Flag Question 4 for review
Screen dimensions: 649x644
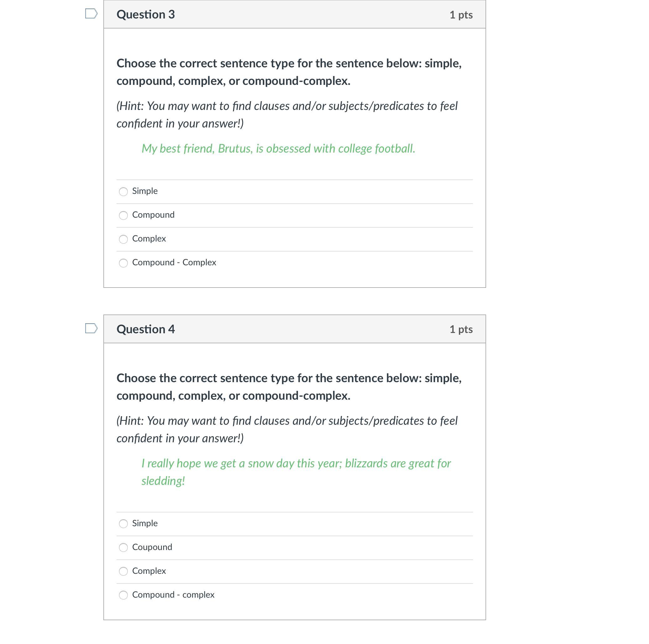coord(91,328)
